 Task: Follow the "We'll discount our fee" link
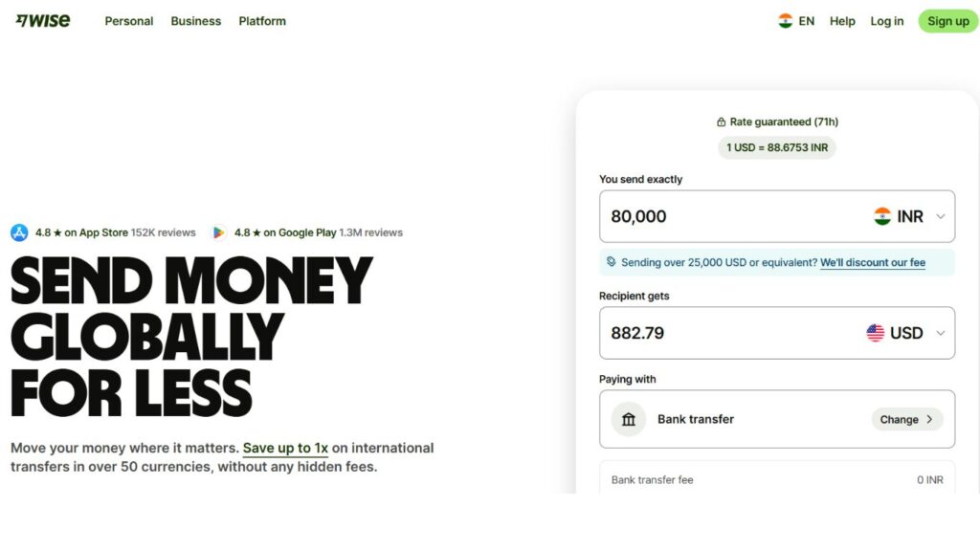(873, 262)
